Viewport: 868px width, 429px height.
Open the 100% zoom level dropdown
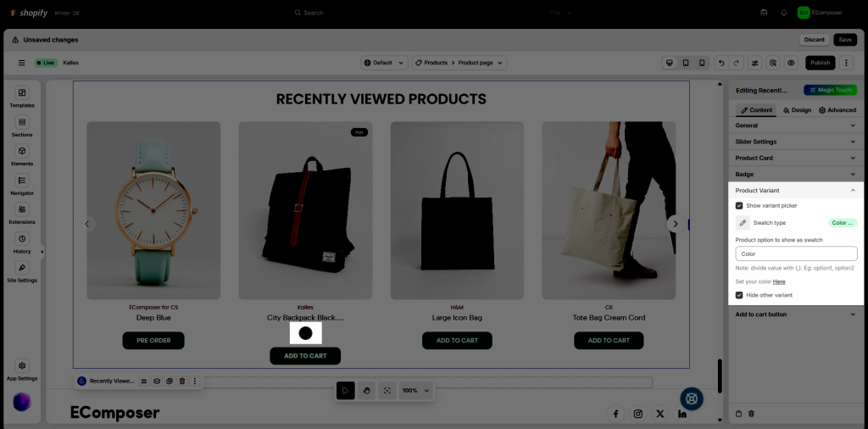tap(415, 390)
